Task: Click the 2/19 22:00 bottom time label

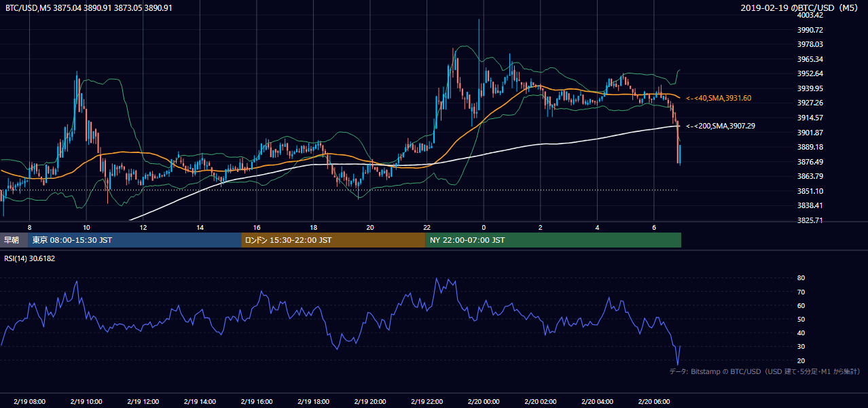Action: point(427,402)
